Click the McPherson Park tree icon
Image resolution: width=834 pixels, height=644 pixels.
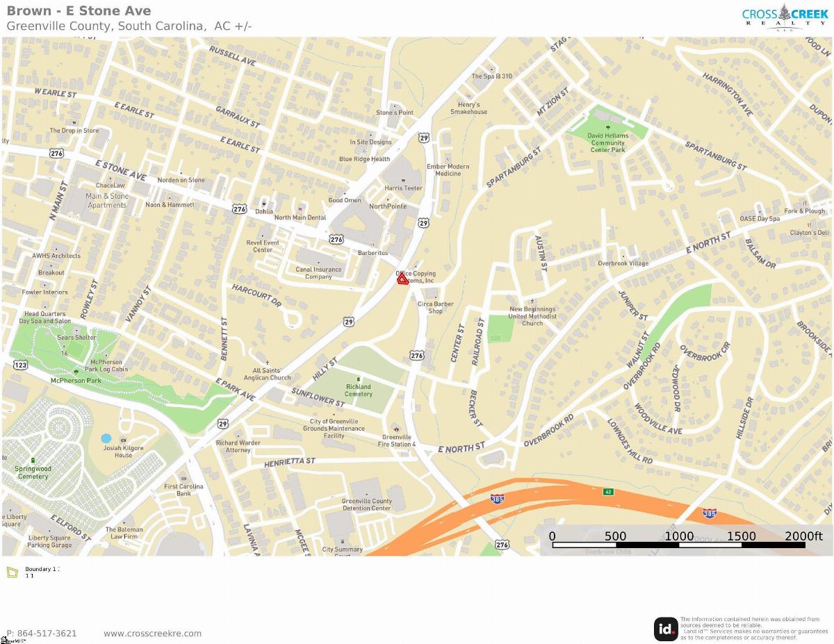pyautogui.click(x=76, y=372)
